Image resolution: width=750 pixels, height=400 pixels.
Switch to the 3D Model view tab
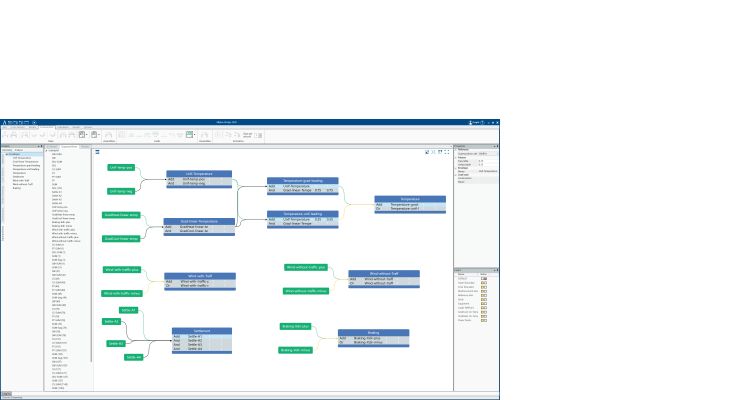[52, 146]
